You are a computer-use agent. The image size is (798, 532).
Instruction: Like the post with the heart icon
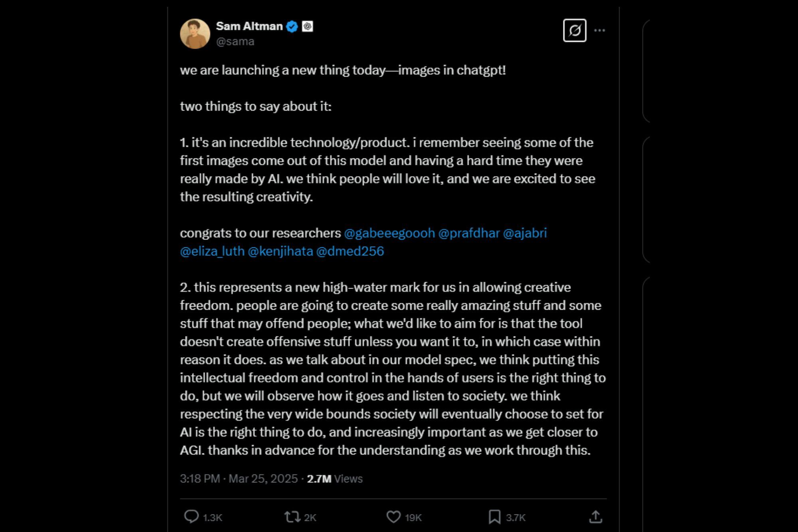(393, 517)
